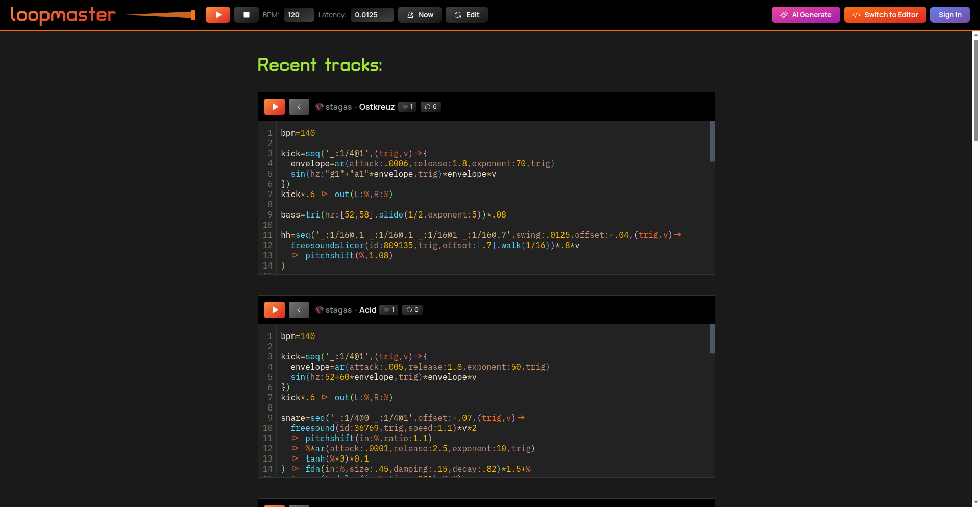Click the 'freesound(id:36769' line in the Acid code
Image resolution: width=980 pixels, height=507 pixels.
point(383,428)
